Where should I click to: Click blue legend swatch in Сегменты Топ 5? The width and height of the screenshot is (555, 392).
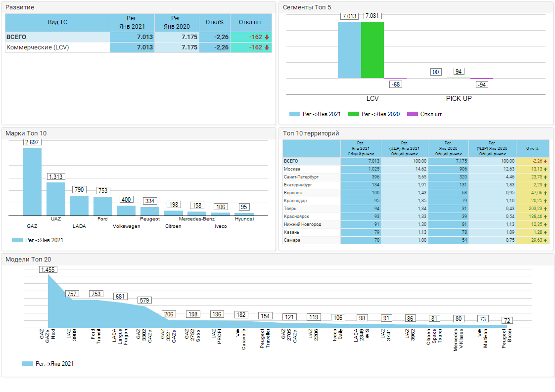pos(295,114)
